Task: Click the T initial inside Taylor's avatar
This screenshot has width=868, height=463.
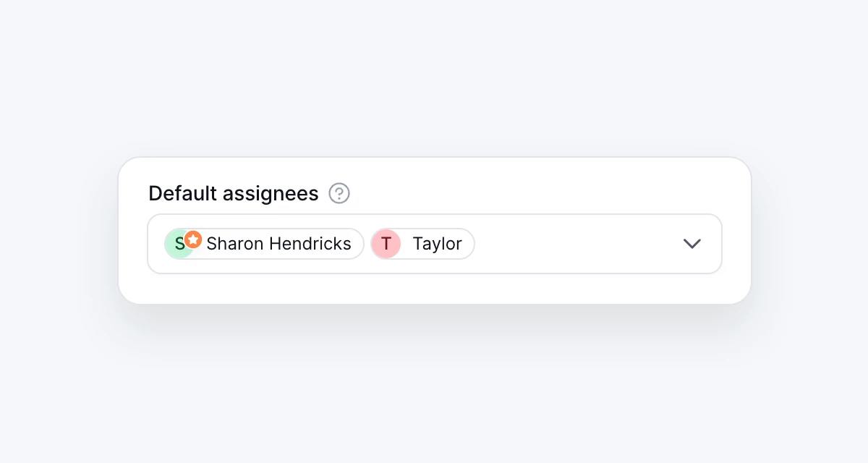Action: (x=386, y=244)
